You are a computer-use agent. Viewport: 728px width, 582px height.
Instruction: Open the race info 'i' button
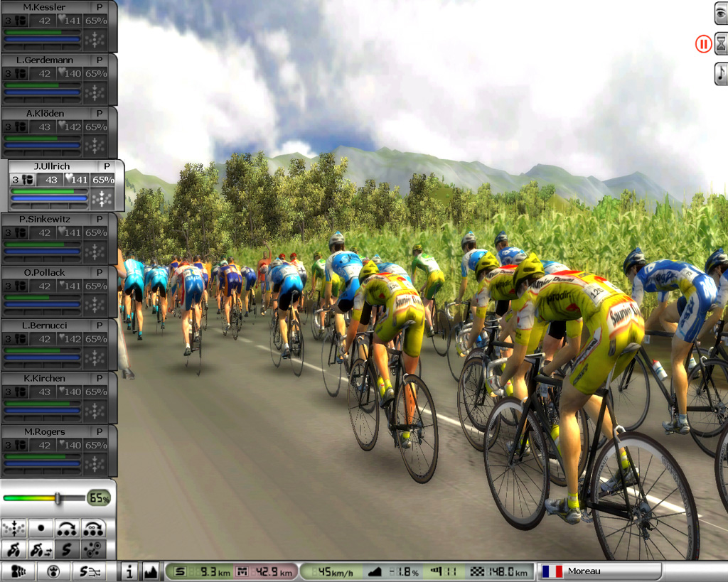(x=129, y=571)
